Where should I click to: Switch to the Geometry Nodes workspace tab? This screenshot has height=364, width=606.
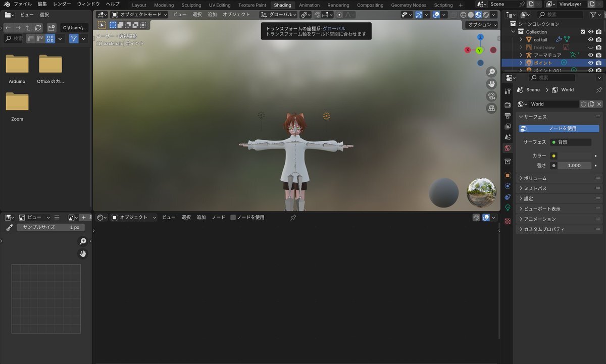pyautogui.click(x=409, y=5)
